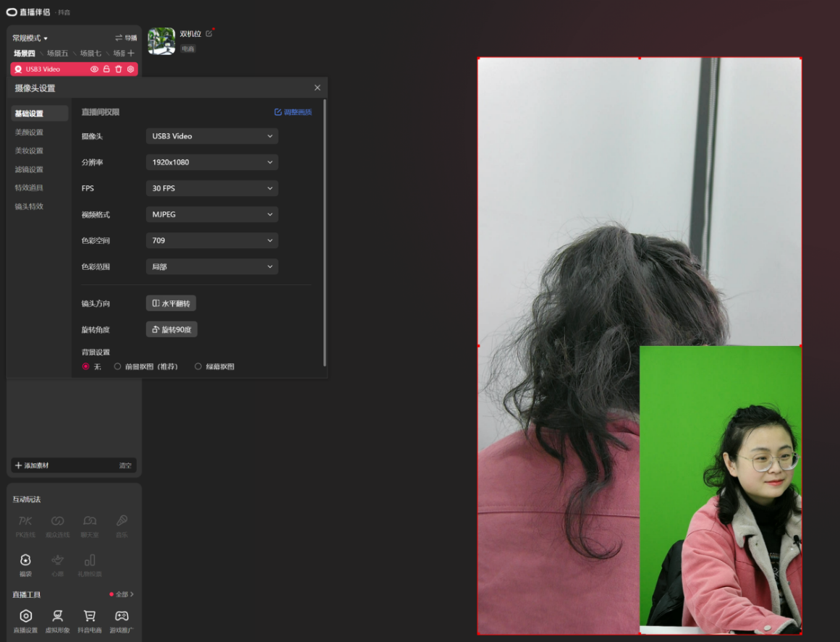The width and height of the screenshot is (840, 642).
Task: Click the 旋转90度 rotate button
Action: pyautogui.click(x=171, y=329)
